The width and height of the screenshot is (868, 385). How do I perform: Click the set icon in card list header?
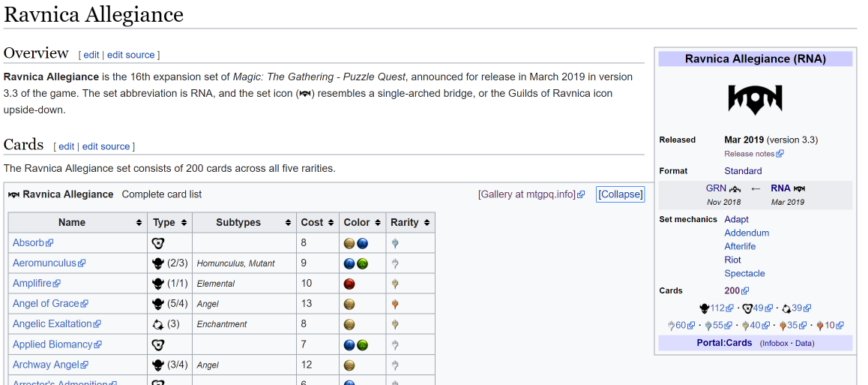coord(13,194)
